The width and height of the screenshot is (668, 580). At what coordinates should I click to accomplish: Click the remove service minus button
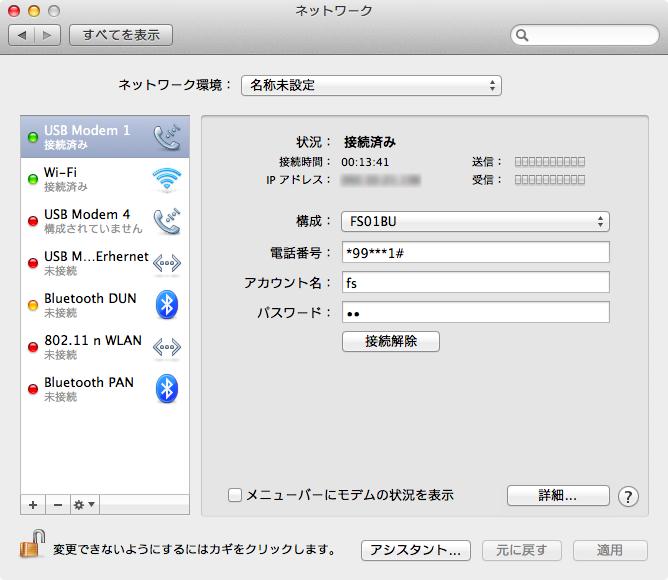click(x=58, y=505)
